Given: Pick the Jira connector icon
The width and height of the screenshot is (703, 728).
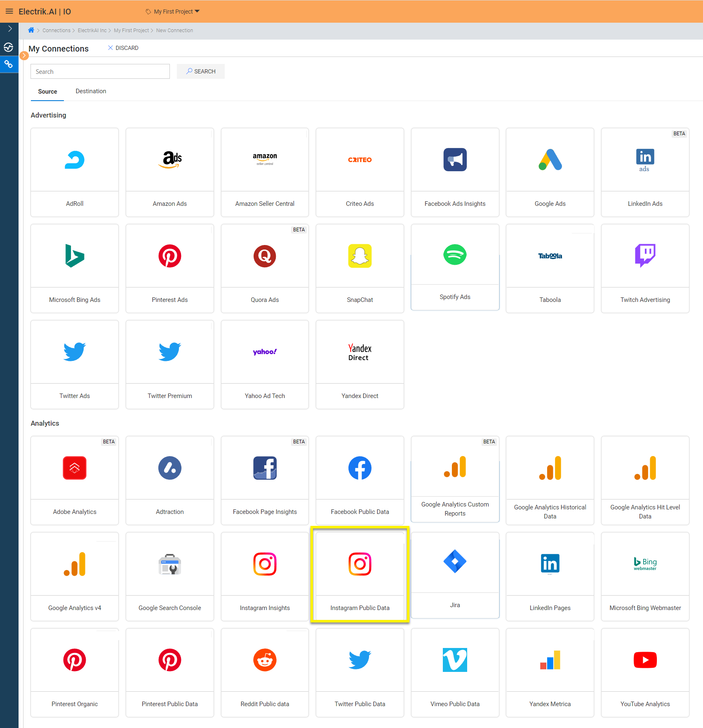Looking at the screenshot, I should coord(455,561).
